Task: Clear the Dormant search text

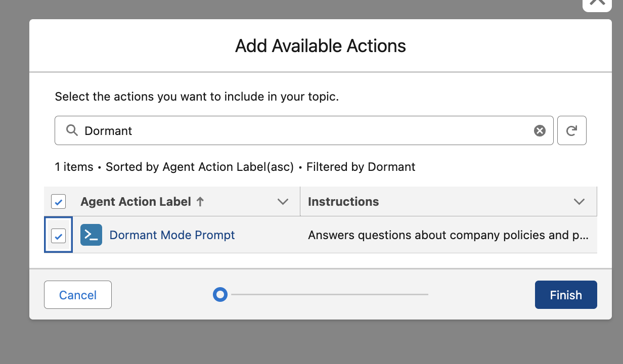Action: point(540,131)
